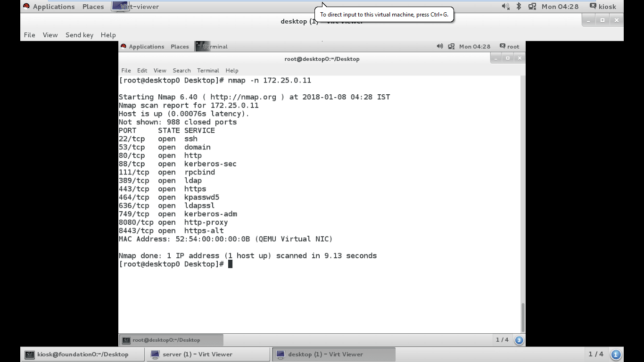Click the guest panel volume icon
This screenshot has height=362, width=644.
click(x=440, y=47)
